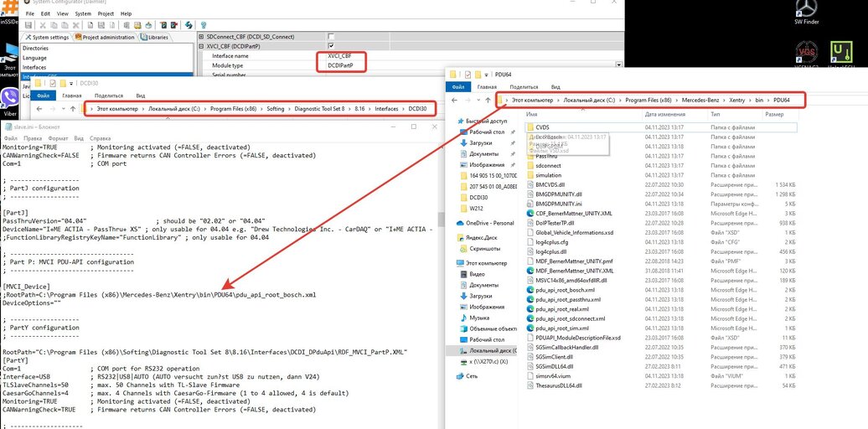This screenshot has height=429, width=868.
Task: Click back arrow in PDU64 Explorer window
Action: [x=454, y=101]
